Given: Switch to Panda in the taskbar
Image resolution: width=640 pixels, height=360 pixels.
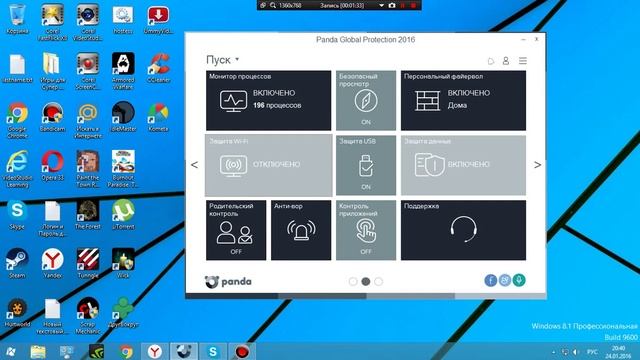Looking at the screenshot, I should pyautogui.click(x=184, y=351).
